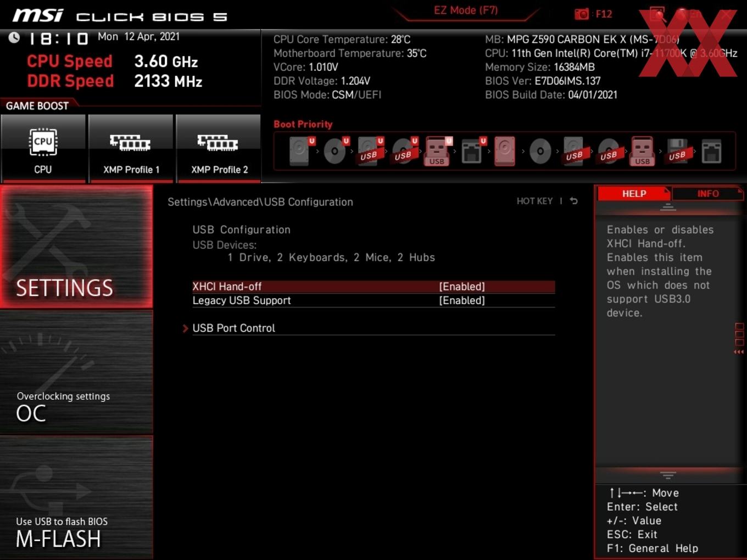Click the HOT KEY button
The height and width of the screenshot is (560, 747).
point(534,201)
